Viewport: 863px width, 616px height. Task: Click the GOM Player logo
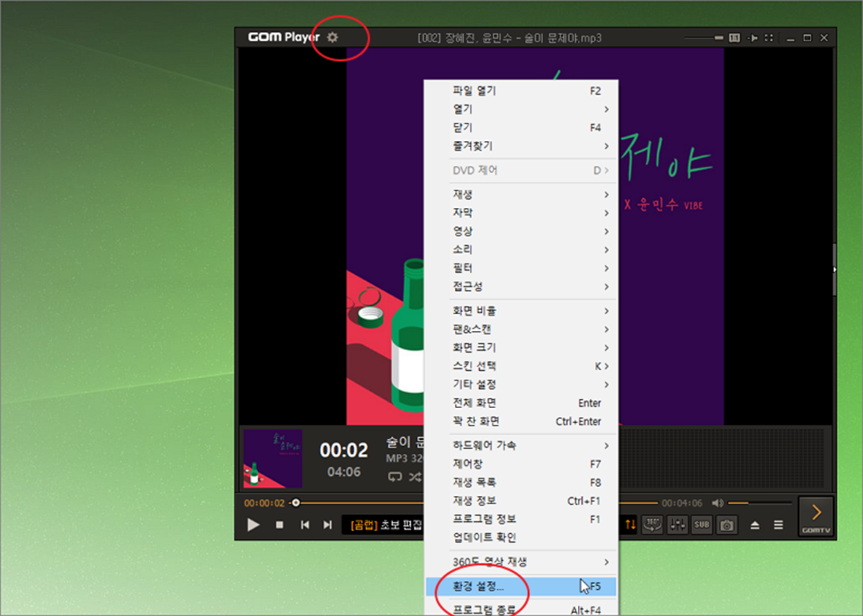pos(284,37)
